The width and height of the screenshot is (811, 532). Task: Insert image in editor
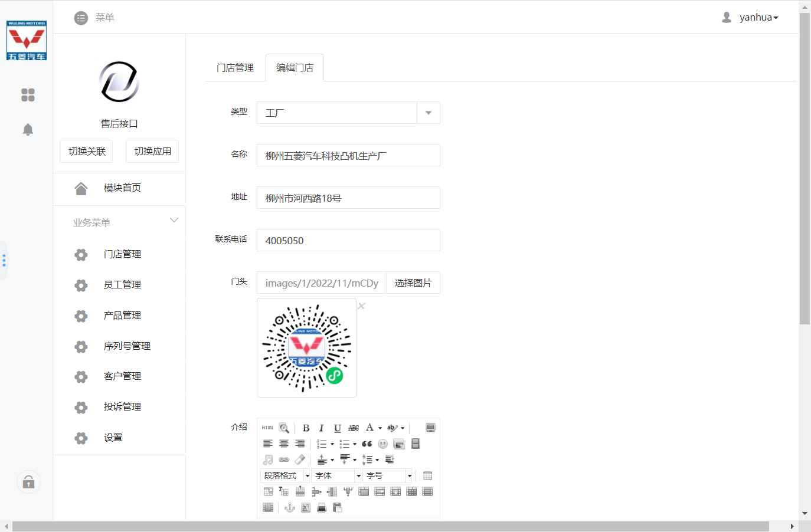[x=399, y=444]
